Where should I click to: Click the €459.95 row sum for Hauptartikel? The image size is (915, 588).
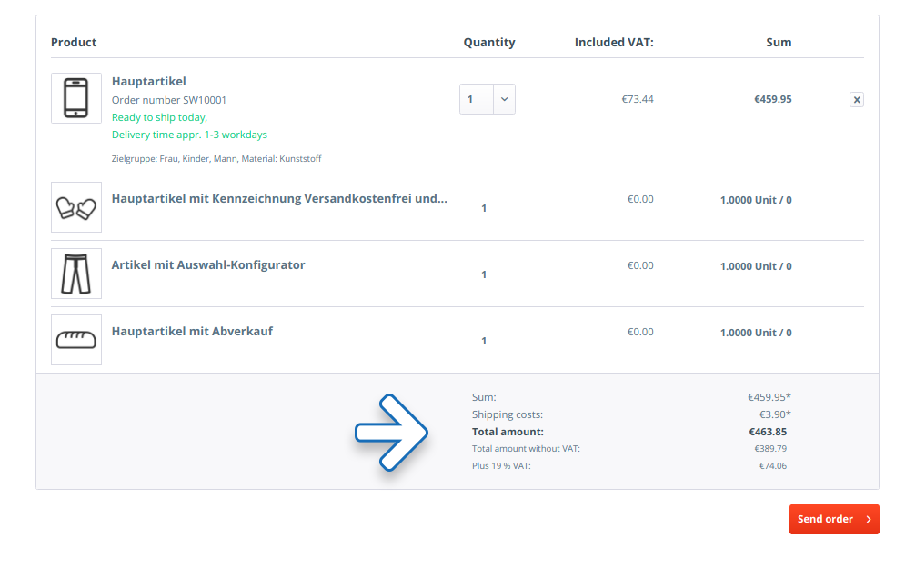[x=772, y=99]
